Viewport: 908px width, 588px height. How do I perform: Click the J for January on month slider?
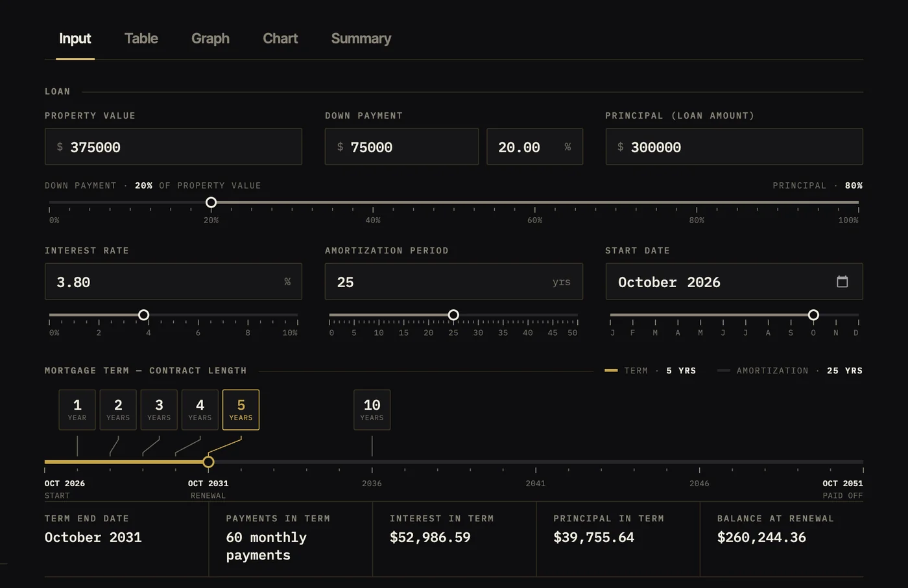612,333
